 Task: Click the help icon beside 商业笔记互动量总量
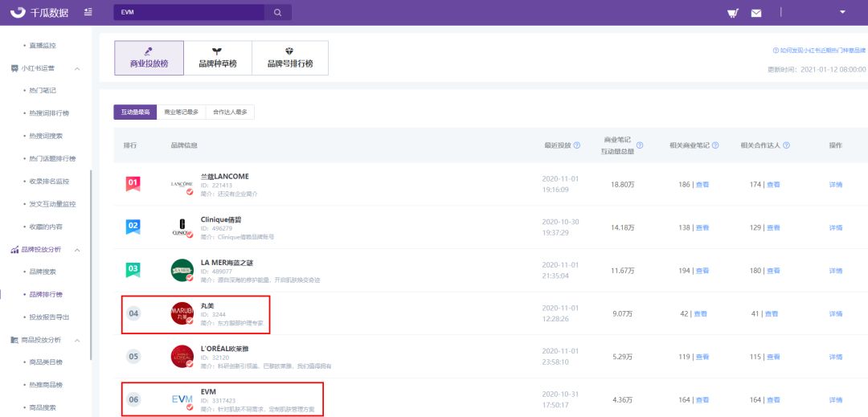[640, 145]
